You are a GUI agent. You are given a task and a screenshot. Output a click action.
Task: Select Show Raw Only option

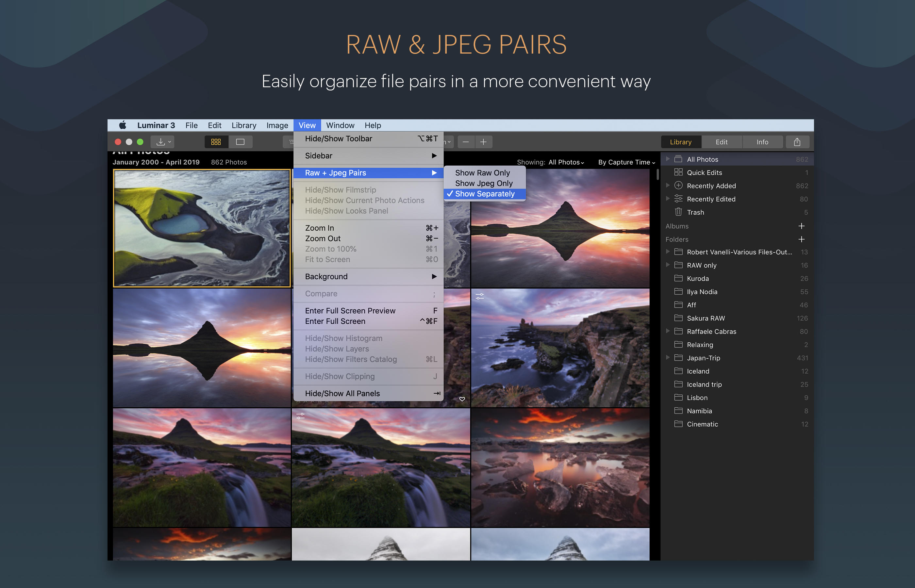click(481, 173)
